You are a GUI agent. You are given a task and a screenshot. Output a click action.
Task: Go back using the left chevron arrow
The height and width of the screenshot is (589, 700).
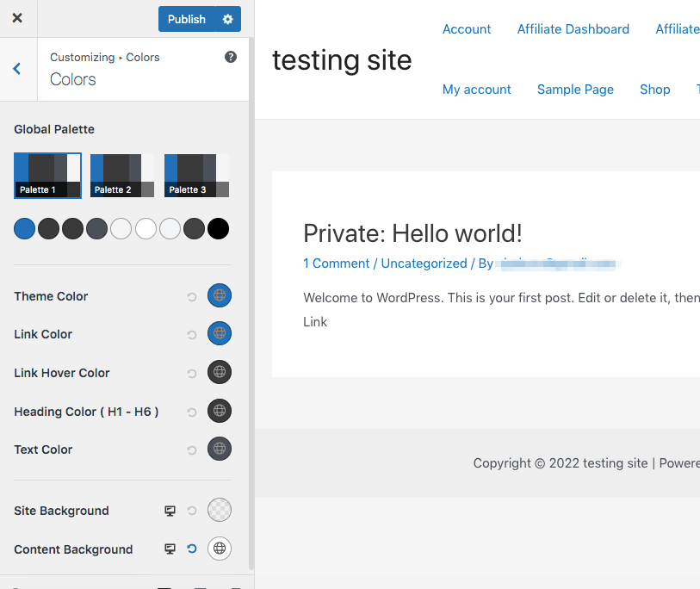click(x=17, y=69)
